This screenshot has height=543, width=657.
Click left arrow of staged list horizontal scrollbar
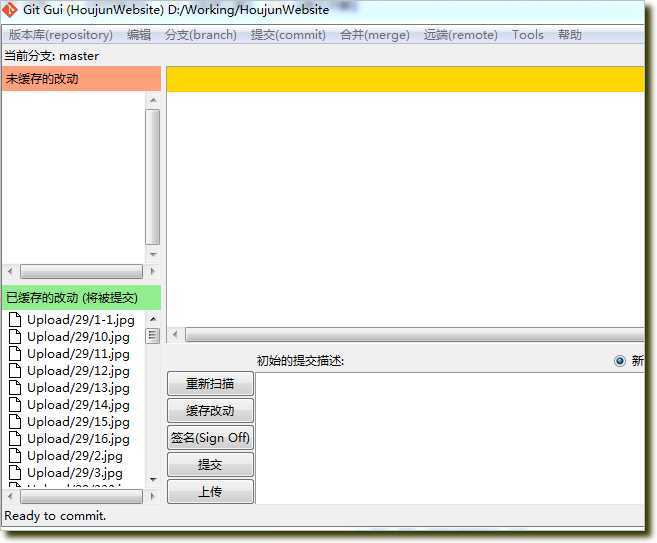10,496
